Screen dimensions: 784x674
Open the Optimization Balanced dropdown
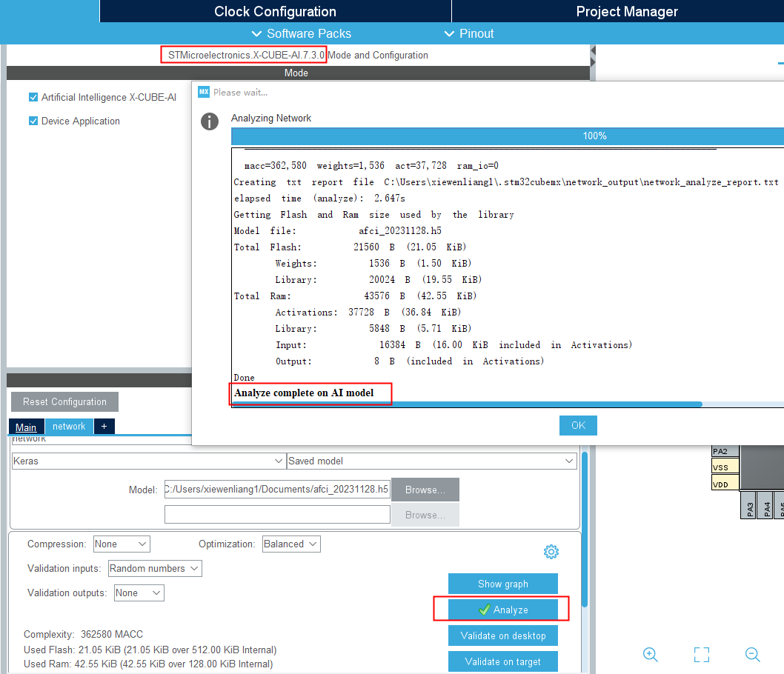[291, 544]
